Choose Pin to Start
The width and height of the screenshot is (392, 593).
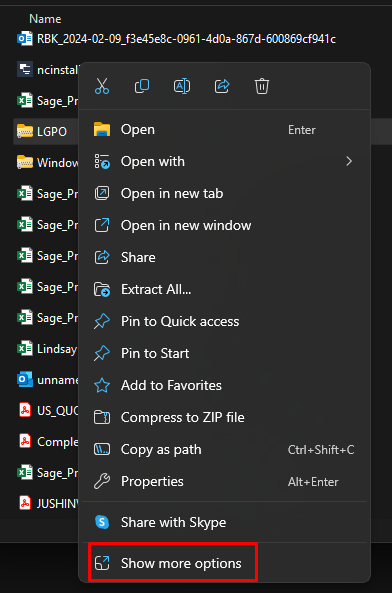tap(225, 353)
